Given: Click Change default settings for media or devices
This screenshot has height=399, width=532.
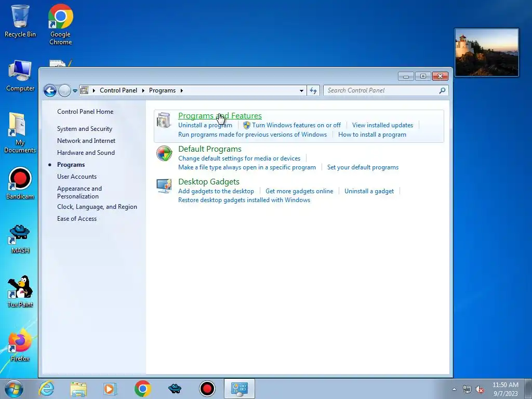Looking at the screenshot, I should coord(239,158).
